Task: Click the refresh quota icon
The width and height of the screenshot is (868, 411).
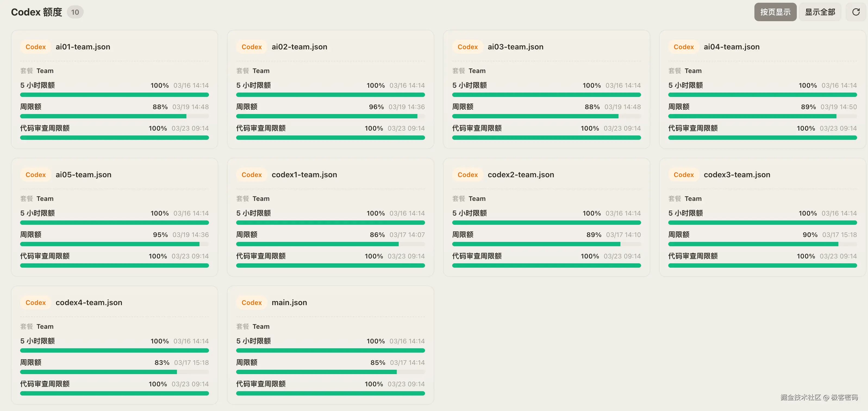Action: coord(855,12)
